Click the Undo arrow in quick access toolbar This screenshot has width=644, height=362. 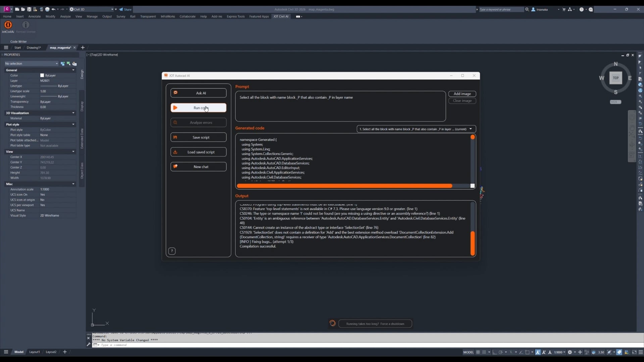pos(53,9)
